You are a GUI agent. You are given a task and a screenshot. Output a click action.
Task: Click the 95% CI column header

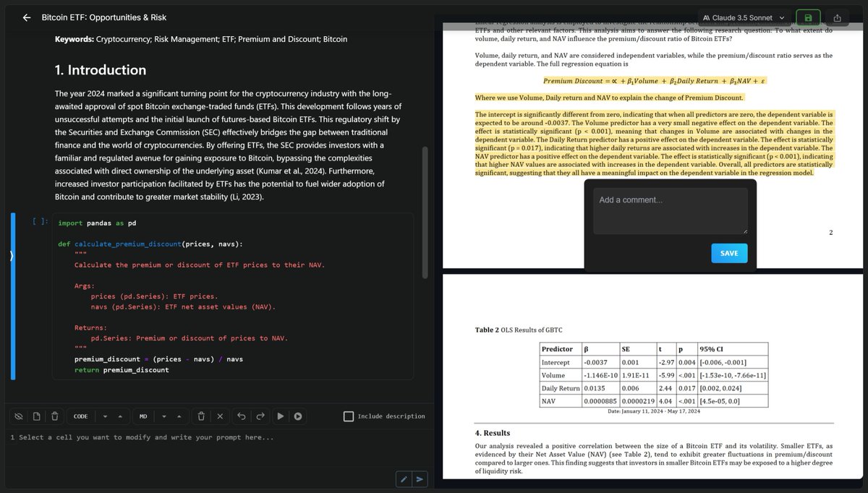[x=733, y=349]
